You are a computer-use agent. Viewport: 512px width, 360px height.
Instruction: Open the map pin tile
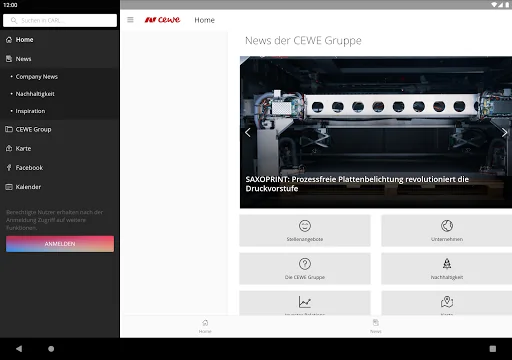click(x=447, y=303)
